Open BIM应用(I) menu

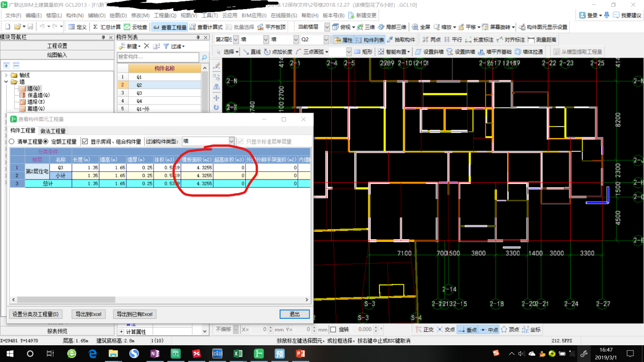pos(254,15)
